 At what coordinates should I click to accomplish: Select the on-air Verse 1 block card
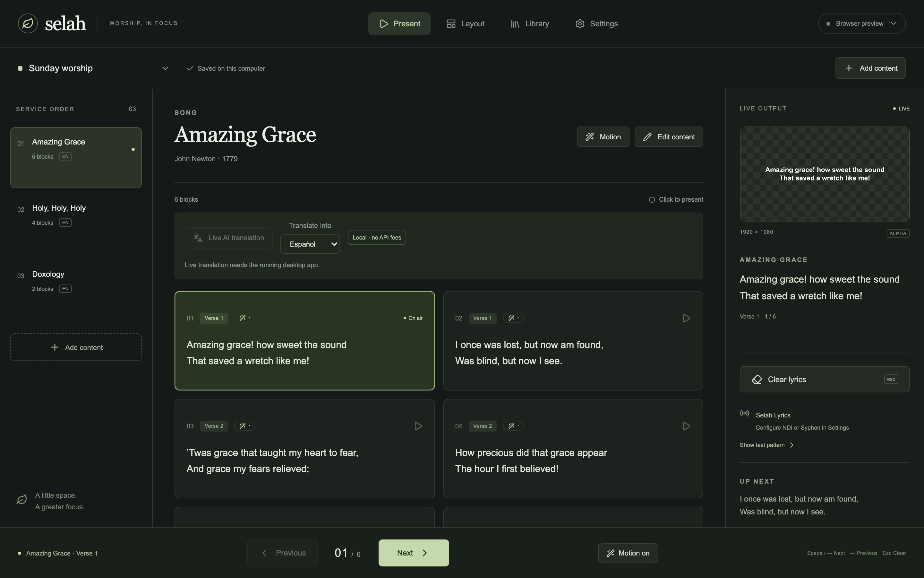304,341
